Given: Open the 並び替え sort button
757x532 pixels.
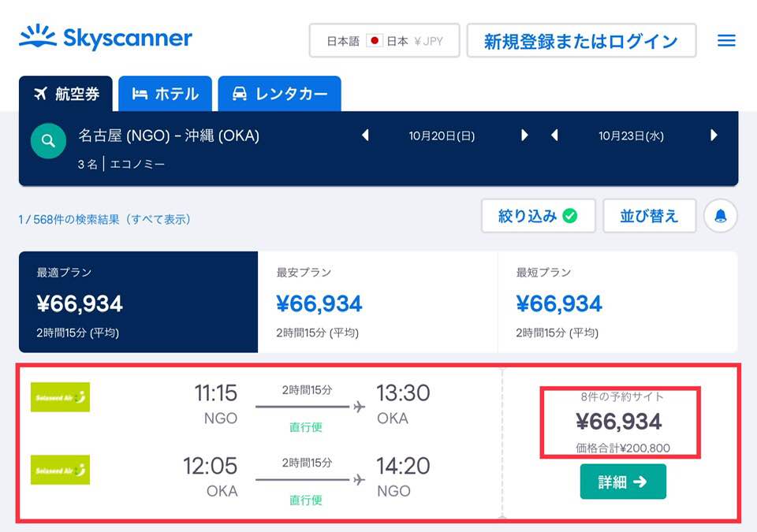Looking at the screenshot, I should 649,215.
